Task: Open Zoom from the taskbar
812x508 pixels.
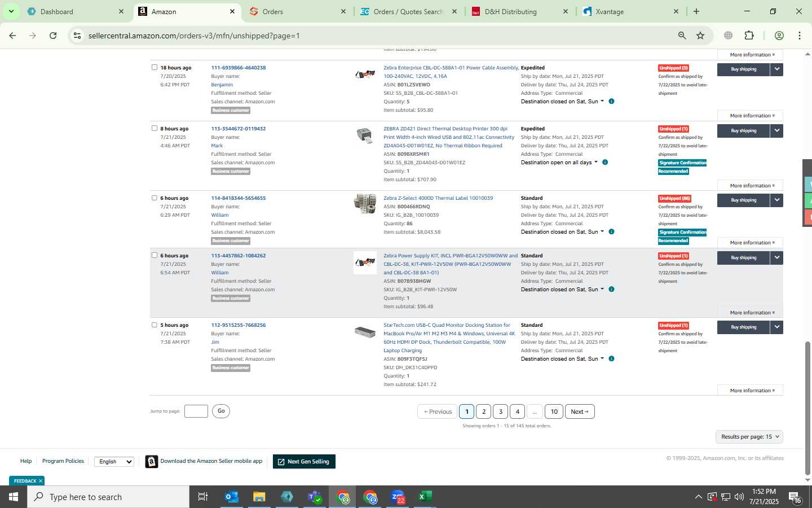Action: click(398, 497)
